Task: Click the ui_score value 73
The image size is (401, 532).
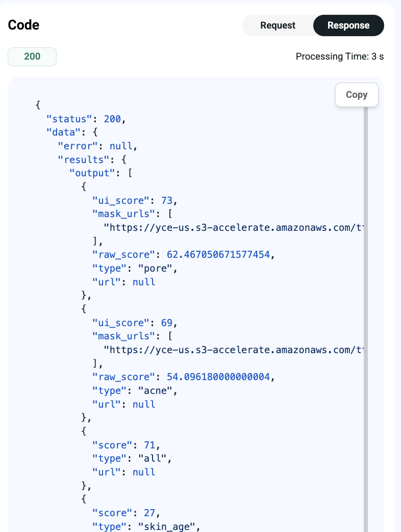Action: (167, 200)
